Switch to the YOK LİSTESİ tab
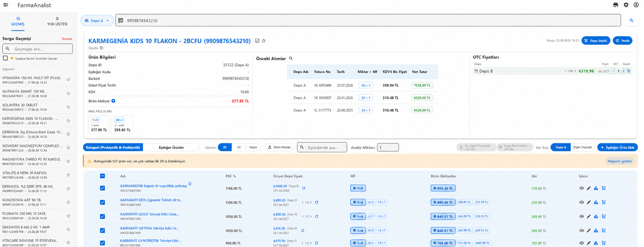 pos(57,22)
